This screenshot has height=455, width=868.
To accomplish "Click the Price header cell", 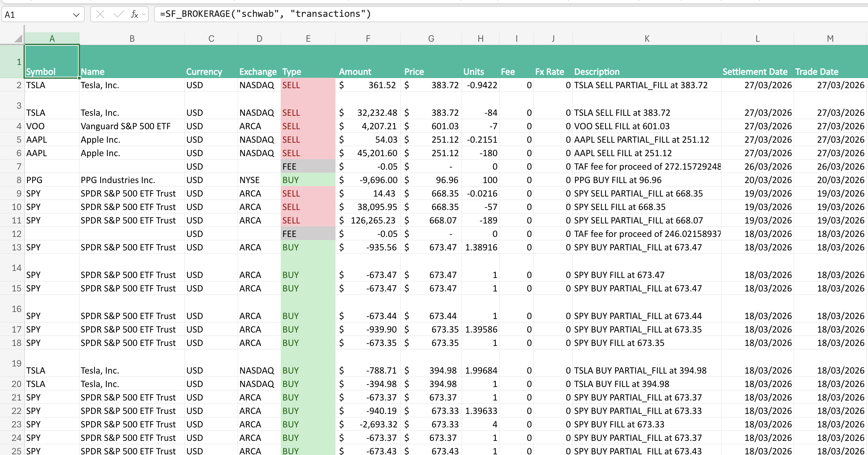I will pyautogui.click(x=431, y=62).
